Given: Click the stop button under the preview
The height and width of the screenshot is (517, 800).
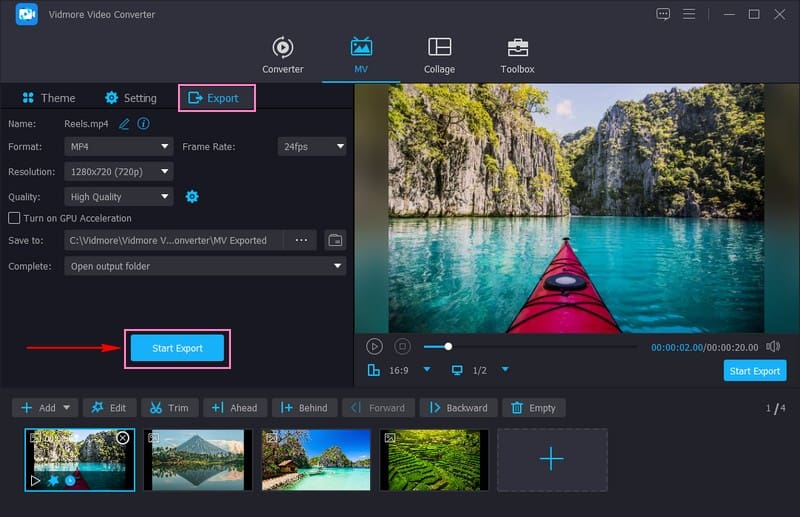Looking at the screenshot, I should [402, 346].
